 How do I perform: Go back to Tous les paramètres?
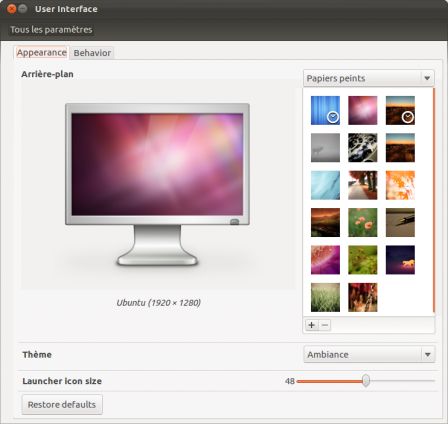[x=51, y=30]
